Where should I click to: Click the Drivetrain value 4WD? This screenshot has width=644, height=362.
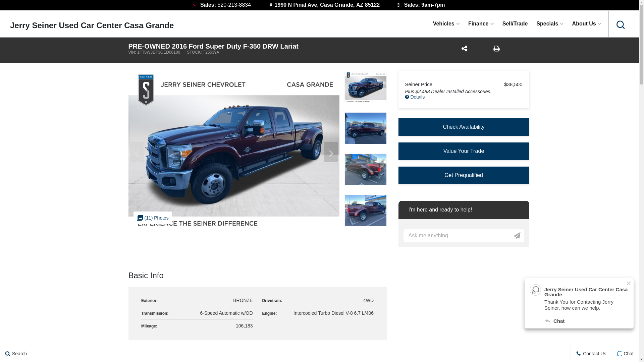pos(368,300)
